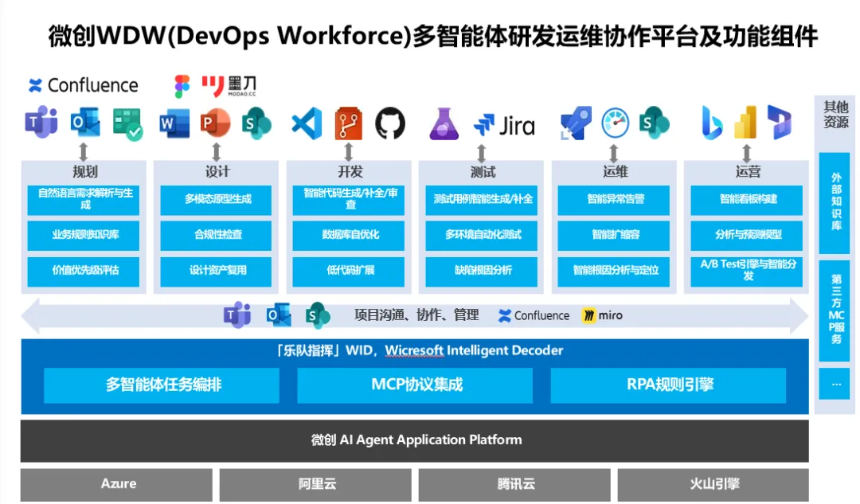Click 微创 AI Agent Application Platform bar
The width and height of the screenshot is (860, 504).
point(415,441)
